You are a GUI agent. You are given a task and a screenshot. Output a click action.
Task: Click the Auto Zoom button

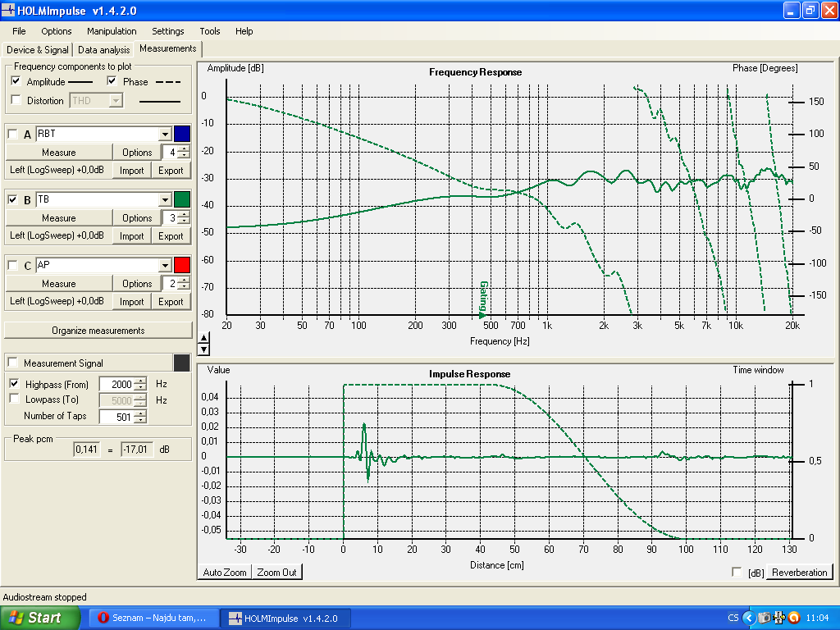click(225, 572)
